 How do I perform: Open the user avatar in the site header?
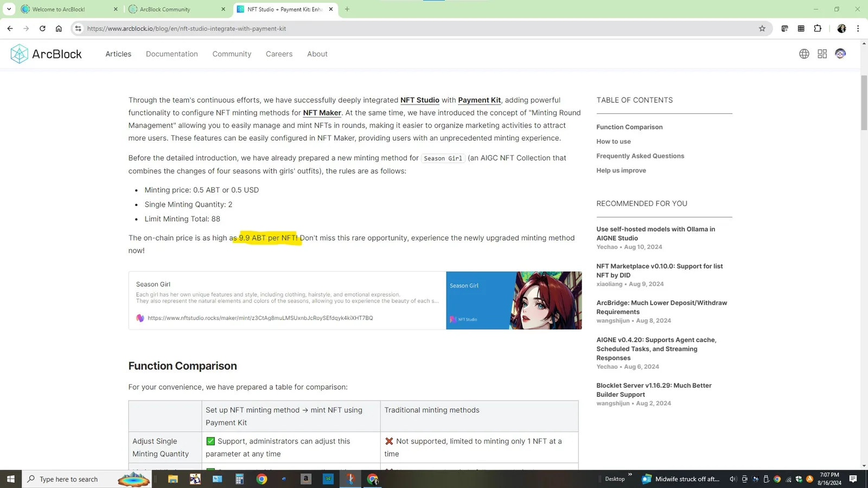(840, 54)
